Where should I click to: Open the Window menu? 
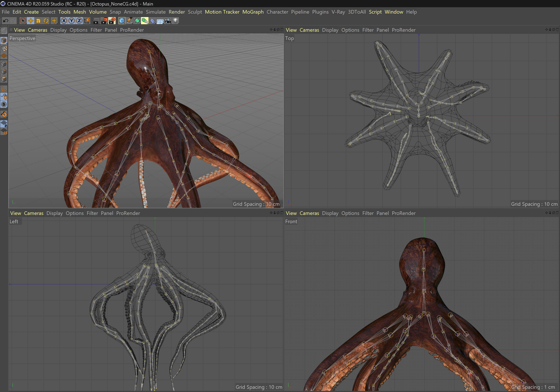(394, 12)
